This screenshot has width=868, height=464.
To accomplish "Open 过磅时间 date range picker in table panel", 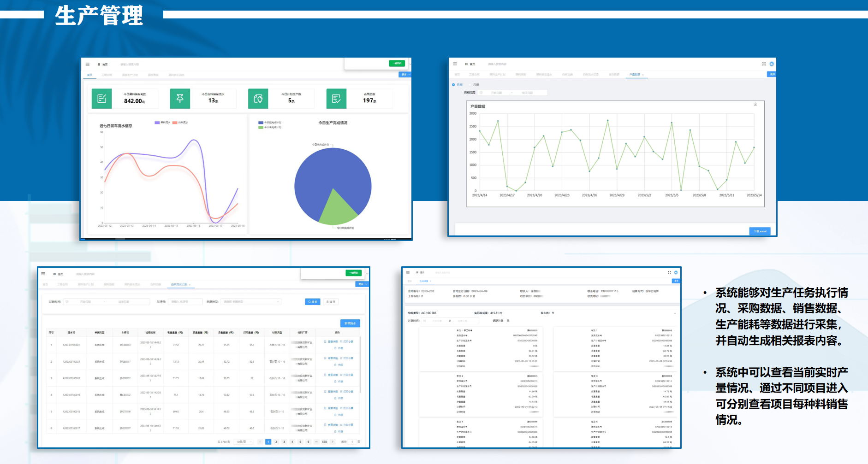I will 107,302.
